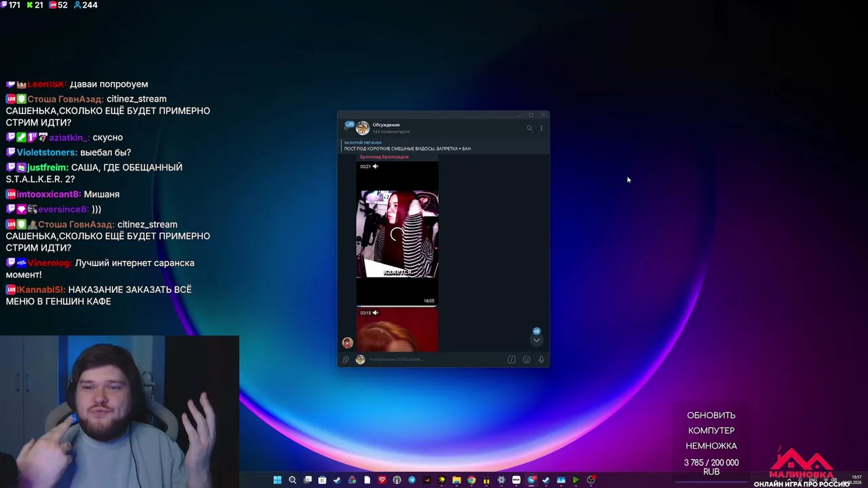Open the blue Telegram icon on taskbar
Viewport: 868px width, 488px height.
(x=412, y=480)
